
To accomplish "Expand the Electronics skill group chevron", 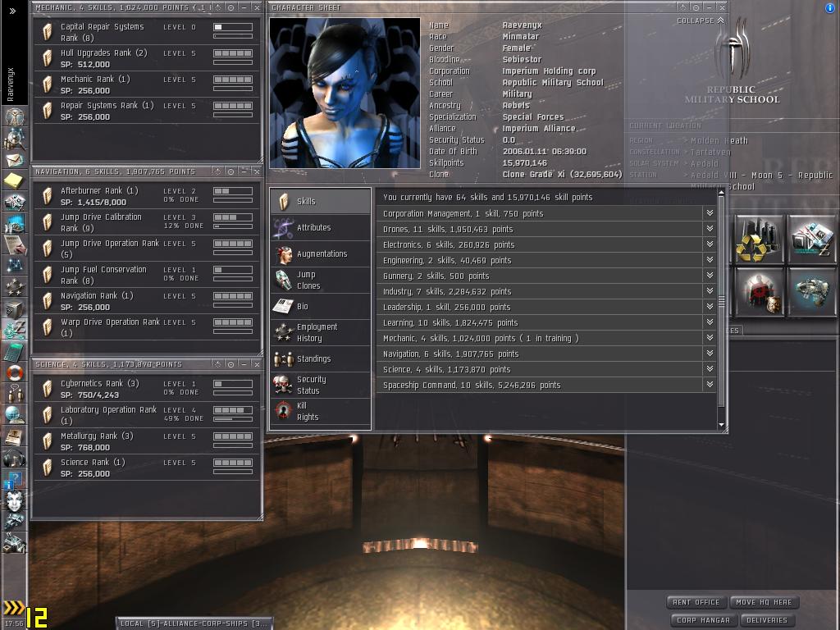I will 710,244.
